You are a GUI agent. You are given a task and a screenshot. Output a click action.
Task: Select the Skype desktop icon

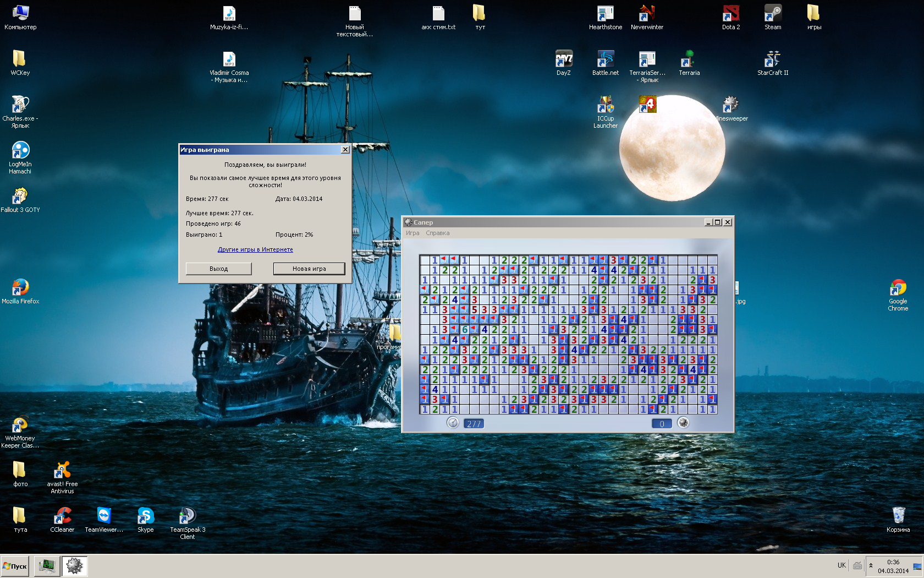tap(145, 516)
